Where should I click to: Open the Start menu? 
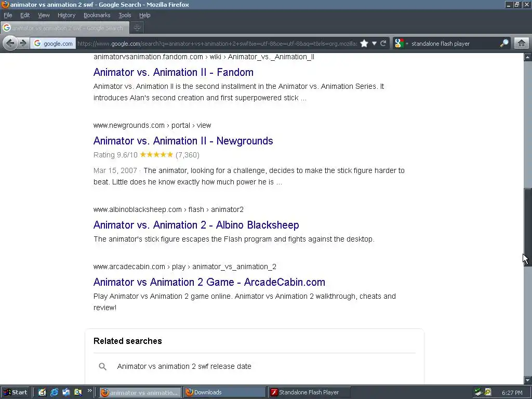click(x=16, y=392)
